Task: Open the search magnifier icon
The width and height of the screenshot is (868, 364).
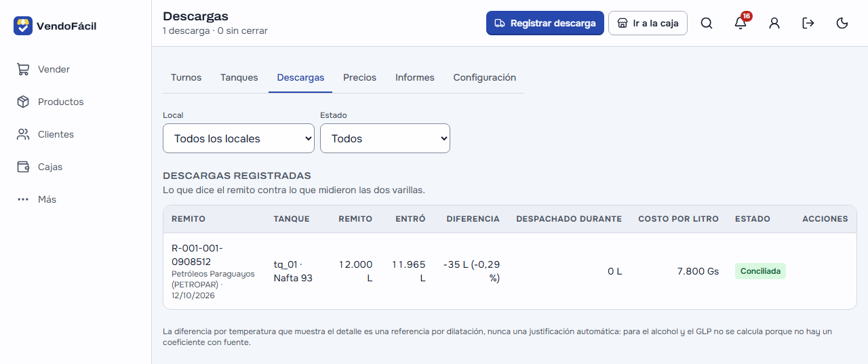Action: (707, 23)
